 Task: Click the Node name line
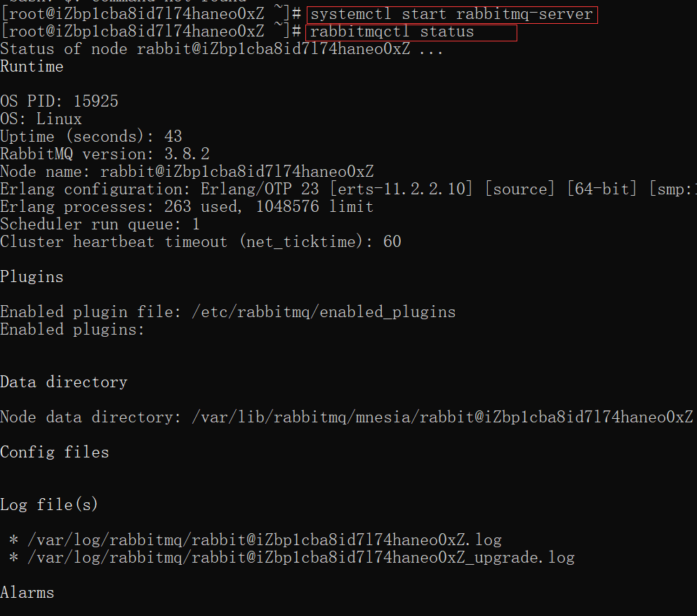tap(187, 172)
